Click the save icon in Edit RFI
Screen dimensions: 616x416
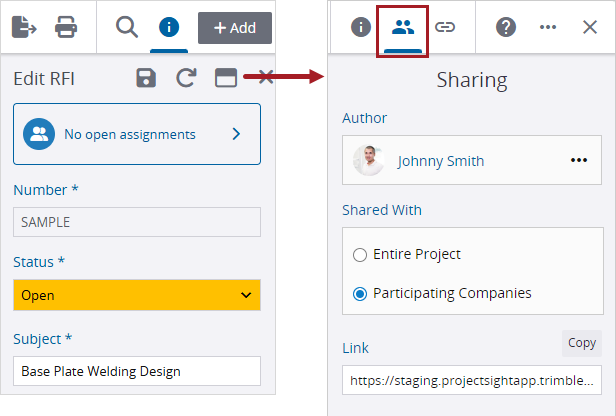point(146,79)
